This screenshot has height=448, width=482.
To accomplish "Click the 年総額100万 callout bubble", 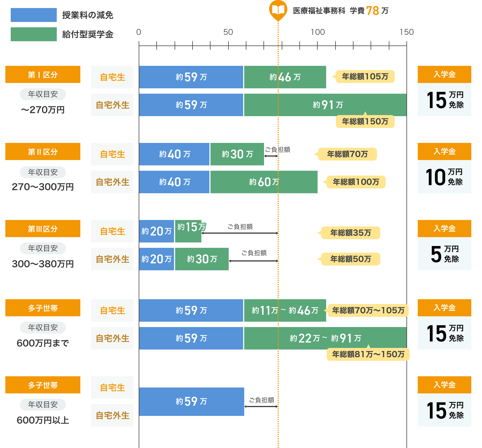I will click(x=356, y=182).
